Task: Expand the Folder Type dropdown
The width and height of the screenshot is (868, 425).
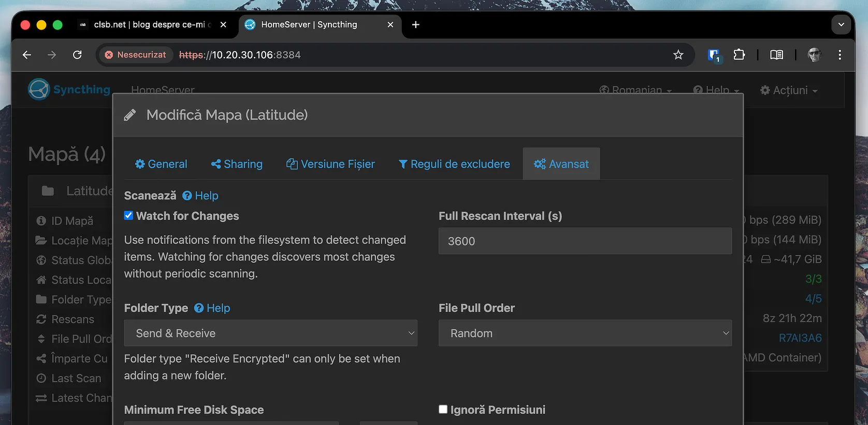Action: click(270, 333)
